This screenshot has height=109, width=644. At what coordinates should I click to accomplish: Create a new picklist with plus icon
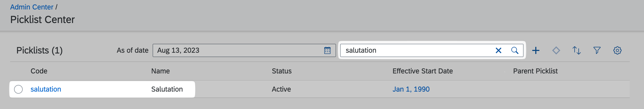pos(536,50)
